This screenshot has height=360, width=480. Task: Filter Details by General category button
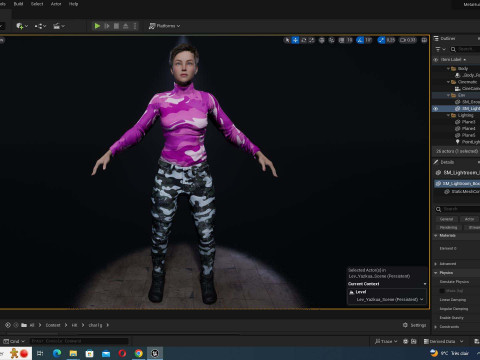[x=446, y=219]
